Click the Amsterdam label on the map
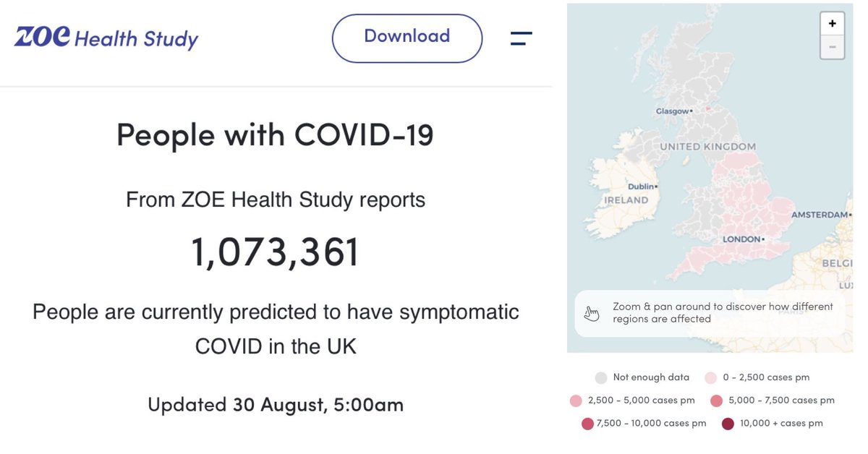Viewport: 868px width, 454px height. 819,215
